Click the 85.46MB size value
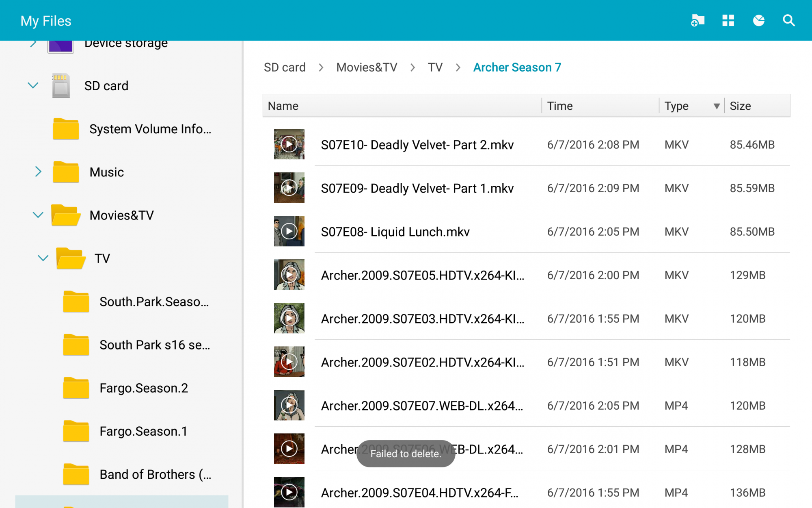 tap(752, 145)
